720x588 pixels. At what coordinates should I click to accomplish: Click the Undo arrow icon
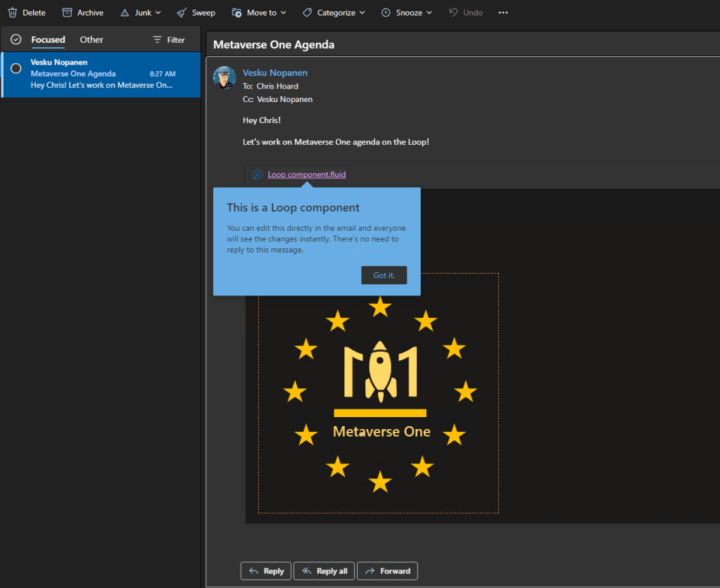453,13
